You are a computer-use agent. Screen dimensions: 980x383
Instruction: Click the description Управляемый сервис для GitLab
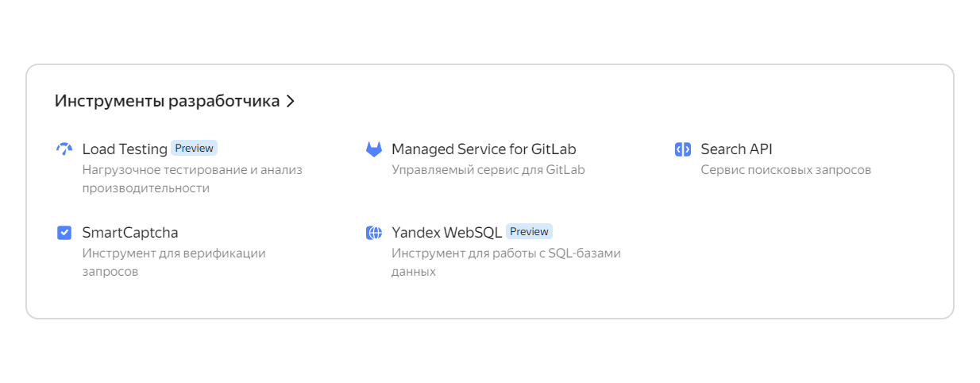pyautogui.click(x=488, y=169)
